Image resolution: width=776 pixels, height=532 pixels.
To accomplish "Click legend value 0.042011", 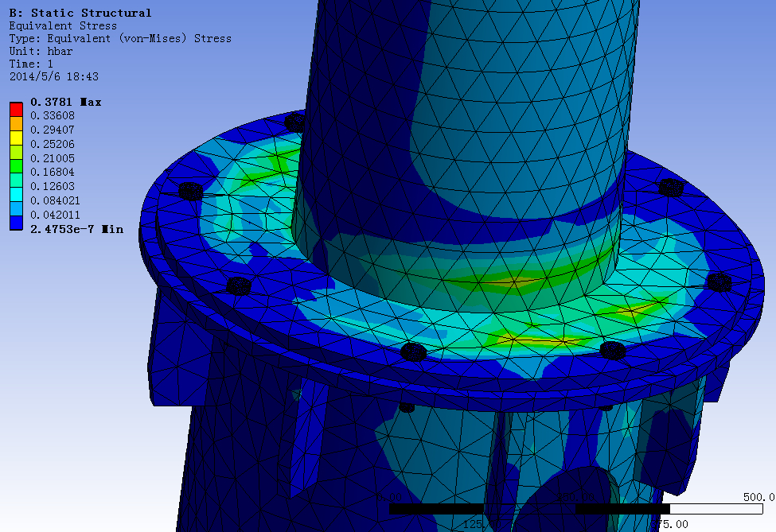I will [56, 215].
